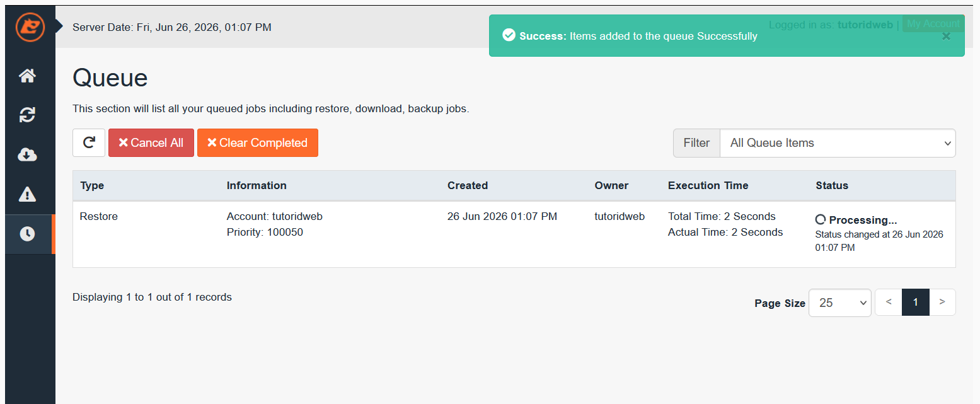Click Account: tutoridweb information text

[275, 216]
